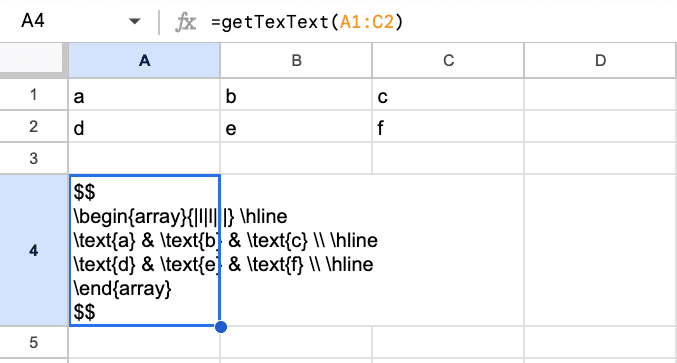
Task: Select row 5 header
Action: point(34,342)
